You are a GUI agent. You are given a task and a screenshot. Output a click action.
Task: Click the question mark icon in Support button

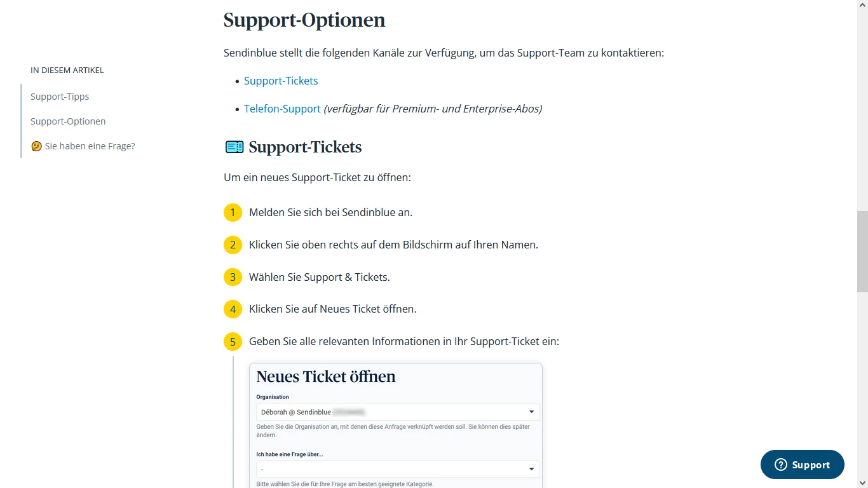tap(781, 464)
